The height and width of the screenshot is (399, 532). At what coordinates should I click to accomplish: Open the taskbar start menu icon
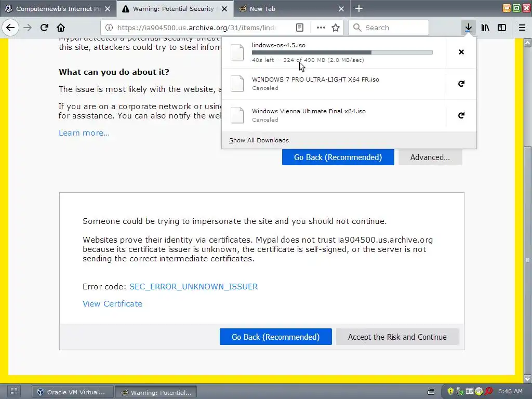coord(14,392)
